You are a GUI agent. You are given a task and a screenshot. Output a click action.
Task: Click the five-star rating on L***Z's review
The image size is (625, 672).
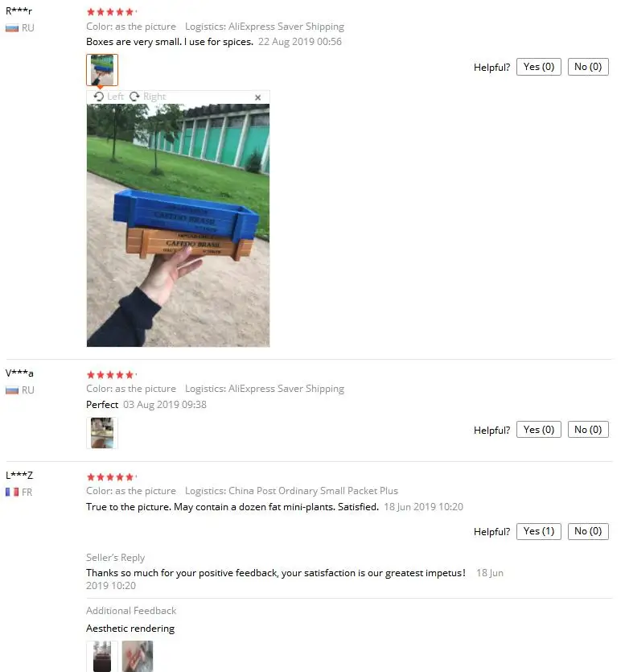[110, 477]
